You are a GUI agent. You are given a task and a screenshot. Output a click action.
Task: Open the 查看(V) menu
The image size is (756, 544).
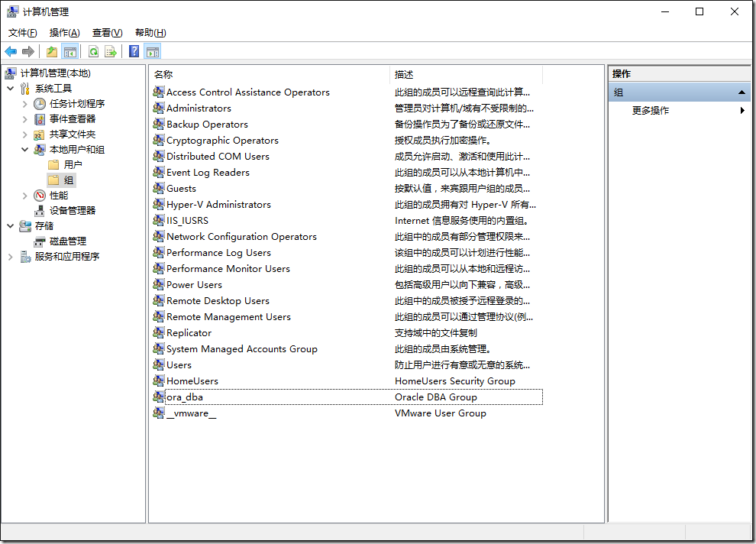(x=107, y=33)
